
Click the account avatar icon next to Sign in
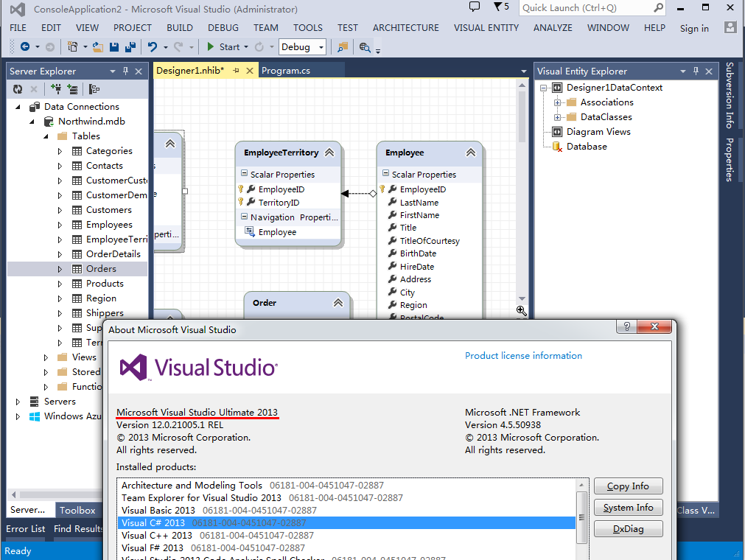(730, 27)
